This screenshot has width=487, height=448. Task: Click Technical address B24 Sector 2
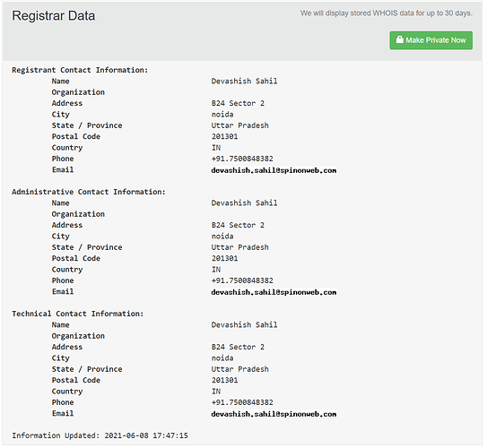238,347
